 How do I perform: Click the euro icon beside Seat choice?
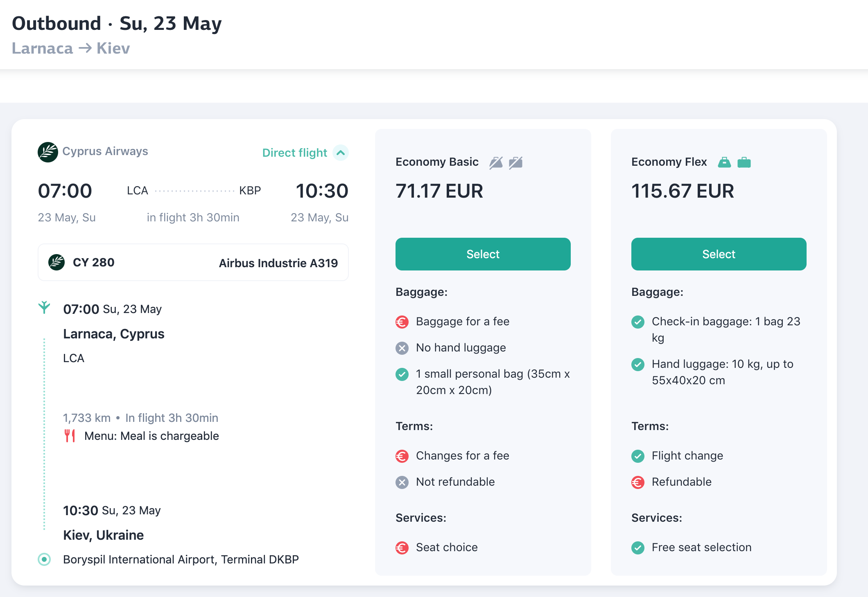[x=402, y=548]
